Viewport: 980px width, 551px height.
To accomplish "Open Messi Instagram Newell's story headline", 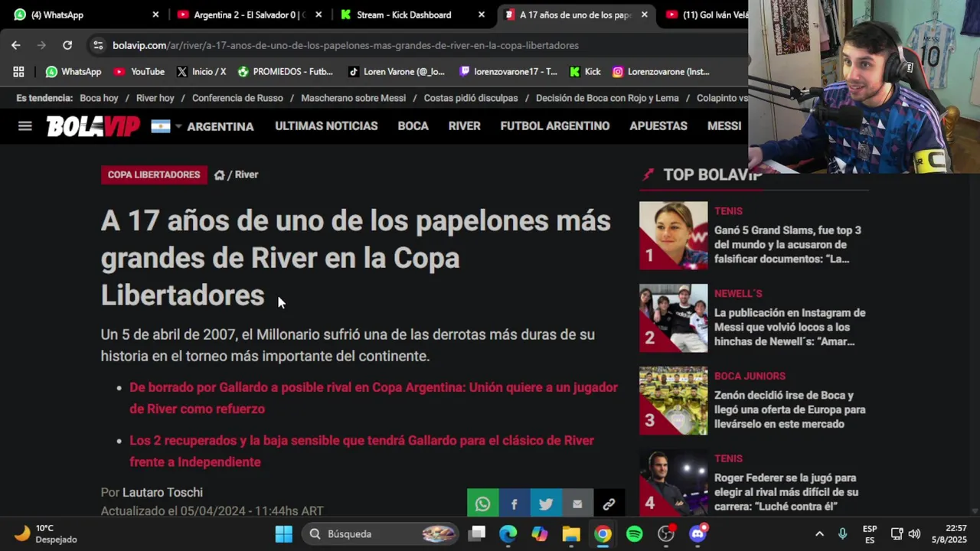I will [790, 327].
